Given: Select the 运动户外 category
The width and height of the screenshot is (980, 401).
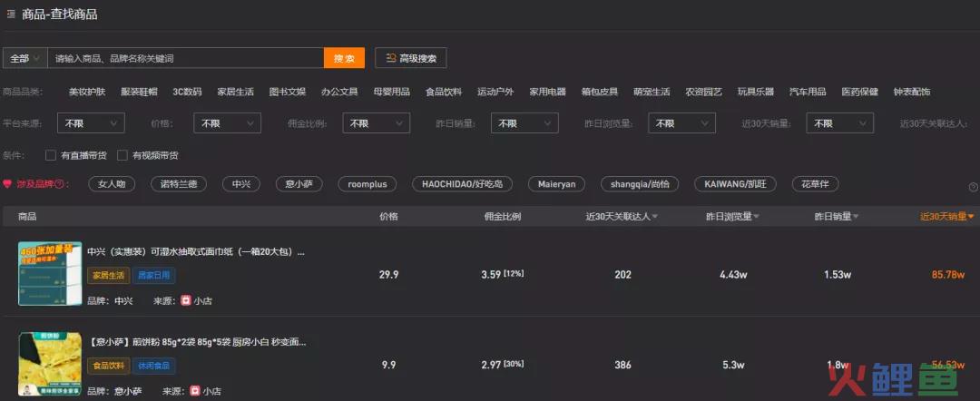Looking at the screenshot, I should (x=495, y=92).
